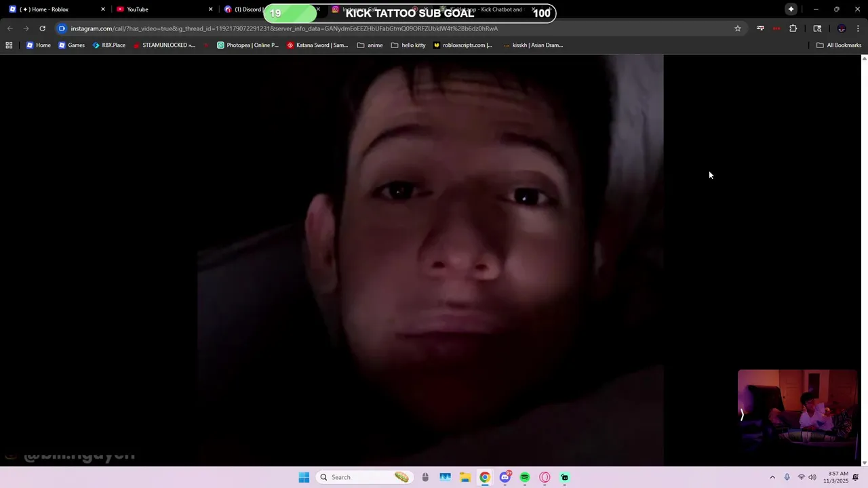Screen dimensions: 868x488
Task: Show hidden system tray icons
Action: coord(772,477)
